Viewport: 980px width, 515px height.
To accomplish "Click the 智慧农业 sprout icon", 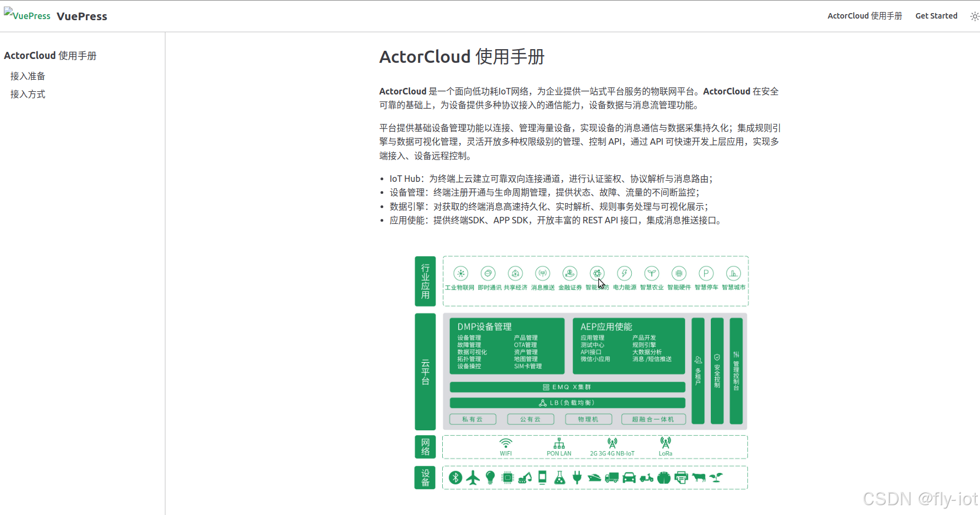I will [652, 273].
